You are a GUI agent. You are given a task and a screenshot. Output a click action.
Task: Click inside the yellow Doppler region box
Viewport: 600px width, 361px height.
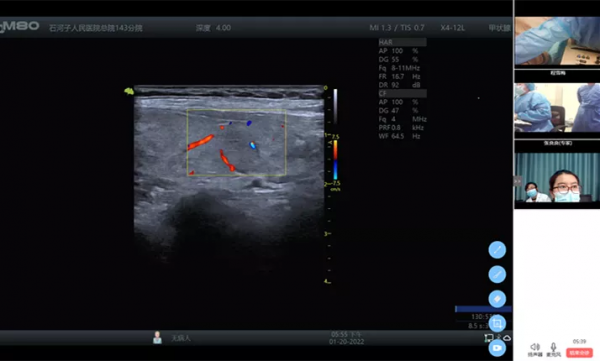click(236, 143)
